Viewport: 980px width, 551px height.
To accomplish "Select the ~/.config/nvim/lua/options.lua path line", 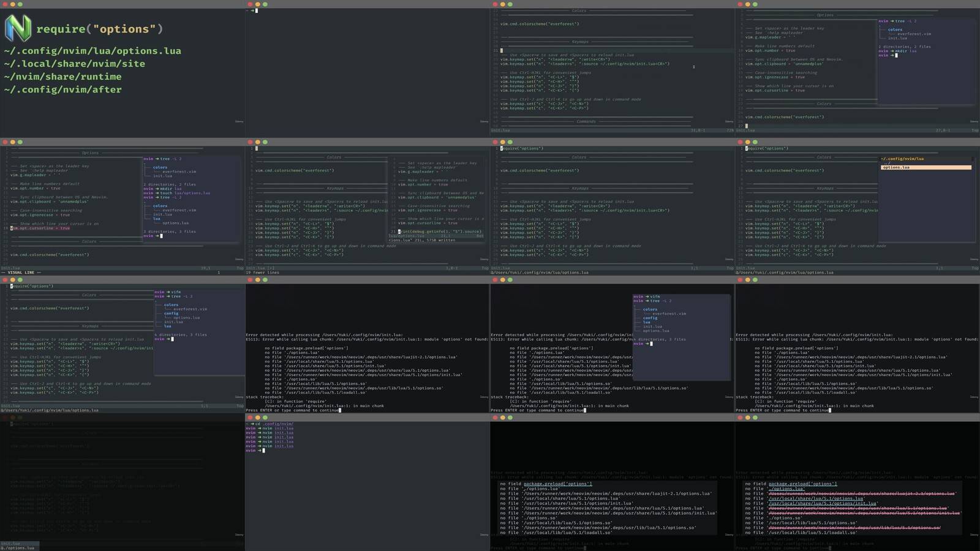I will [x=92, y=51].
